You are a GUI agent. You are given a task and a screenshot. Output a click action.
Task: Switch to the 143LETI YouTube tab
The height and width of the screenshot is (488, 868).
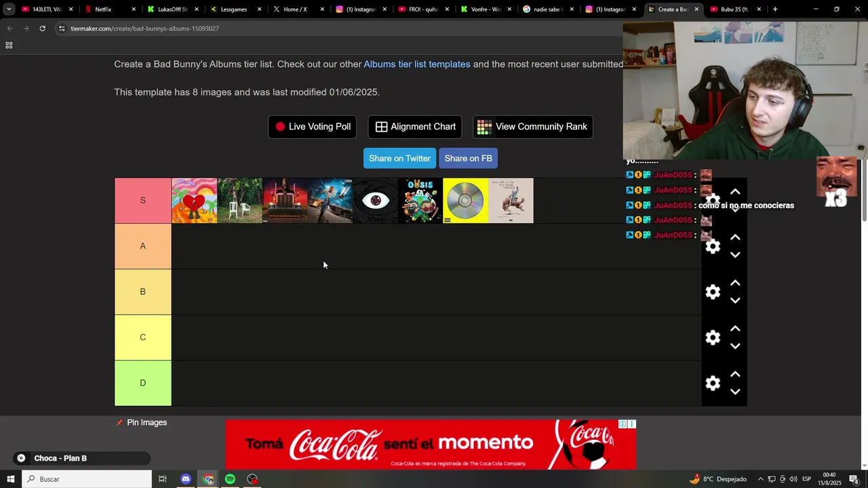[x=47, y=9]
